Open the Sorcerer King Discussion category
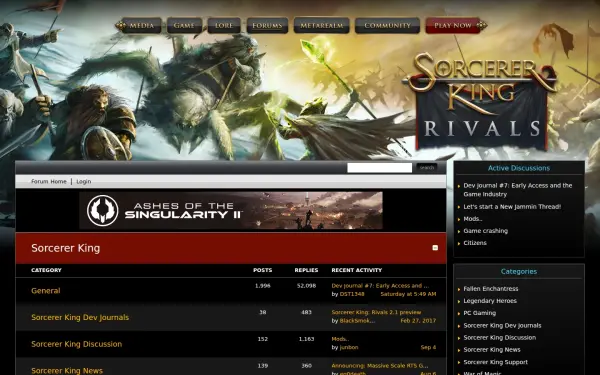The width and height of the screenshot is (600, 375). click(77, 344)
